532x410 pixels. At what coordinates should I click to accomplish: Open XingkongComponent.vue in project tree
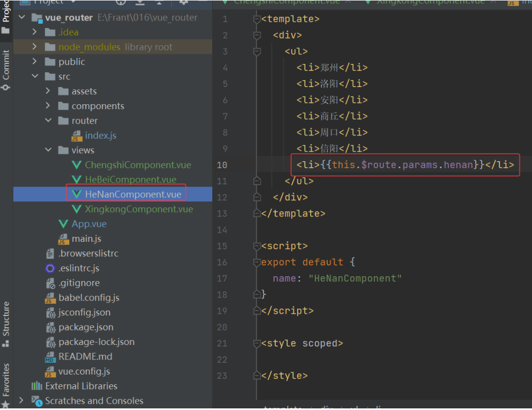[x=139, y=209]
